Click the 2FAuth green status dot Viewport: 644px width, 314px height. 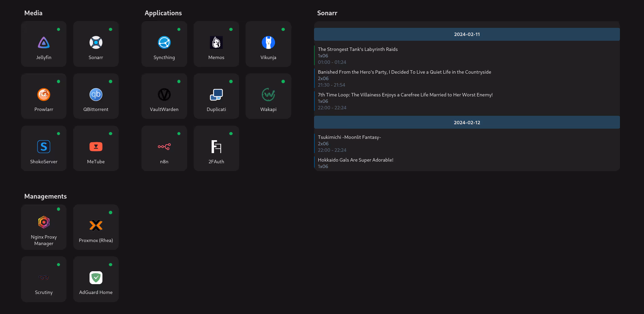231,134
